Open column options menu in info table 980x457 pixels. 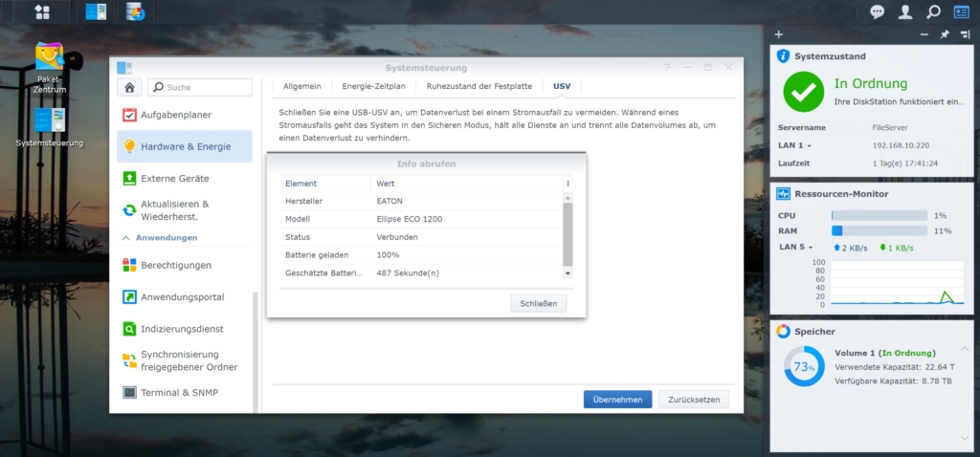coord(568,184)
